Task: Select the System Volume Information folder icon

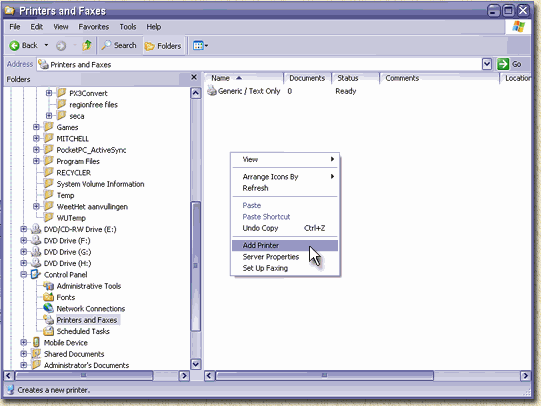Action: pos(49,184)
